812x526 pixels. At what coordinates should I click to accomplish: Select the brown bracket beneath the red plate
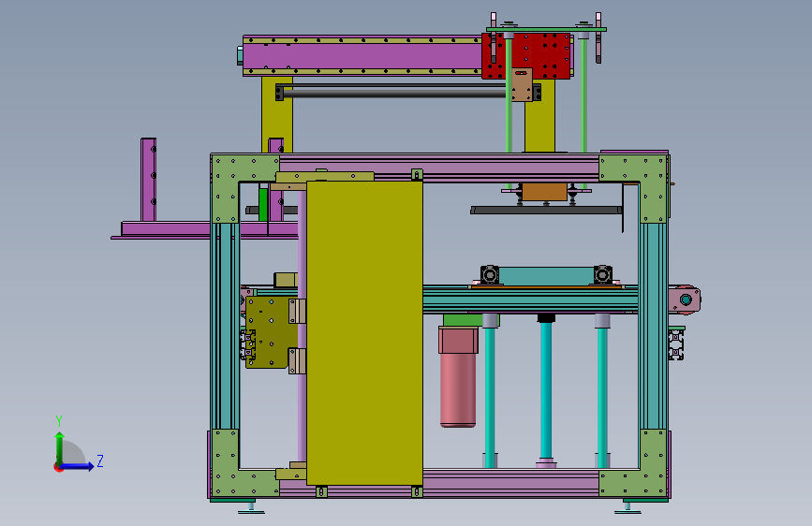coord(522,84)
